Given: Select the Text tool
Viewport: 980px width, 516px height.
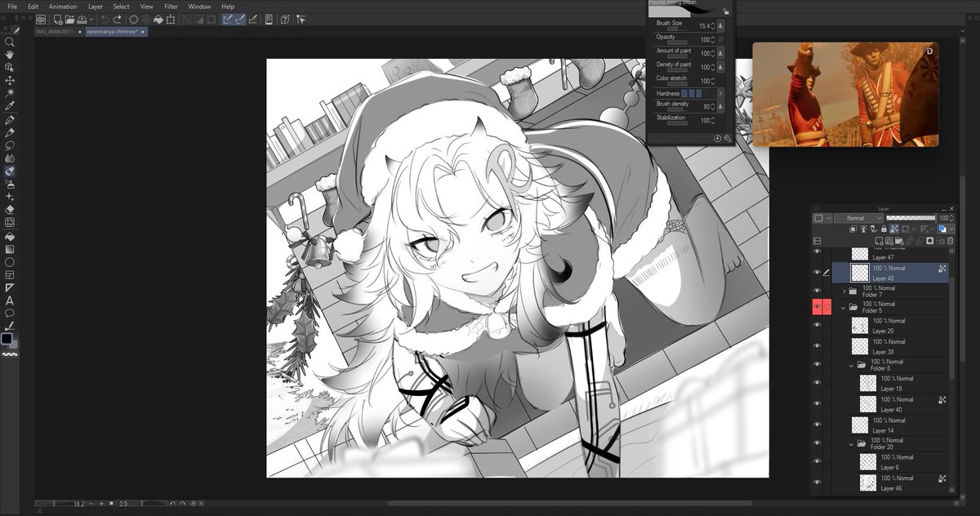Looking at the screenshot, I should pyautogui.click(x=10, y=300).
